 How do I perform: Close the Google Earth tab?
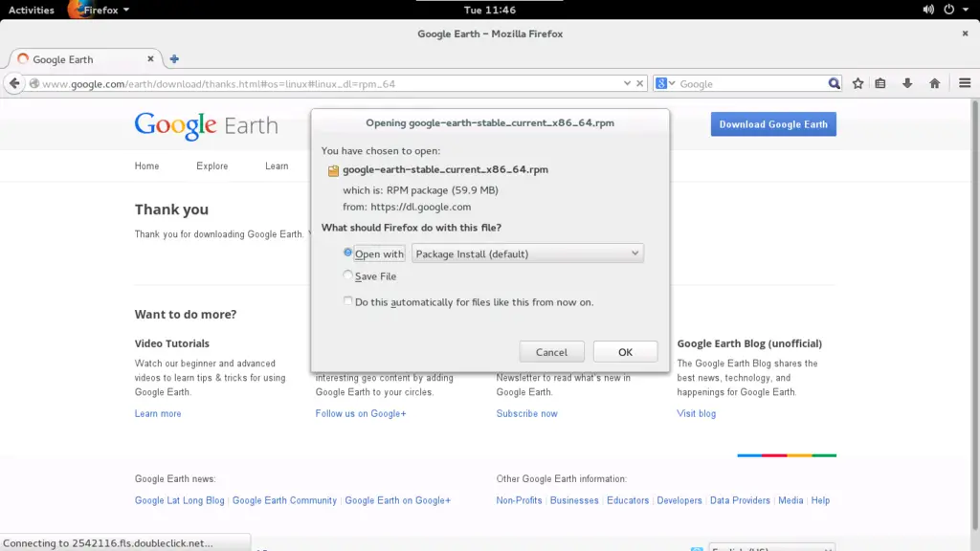click(150, 58)
